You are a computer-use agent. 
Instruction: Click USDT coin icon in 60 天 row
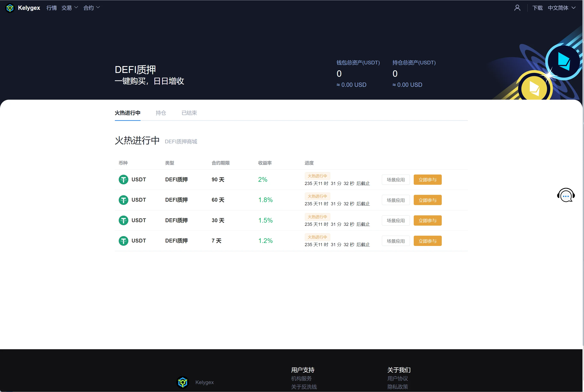123,200
